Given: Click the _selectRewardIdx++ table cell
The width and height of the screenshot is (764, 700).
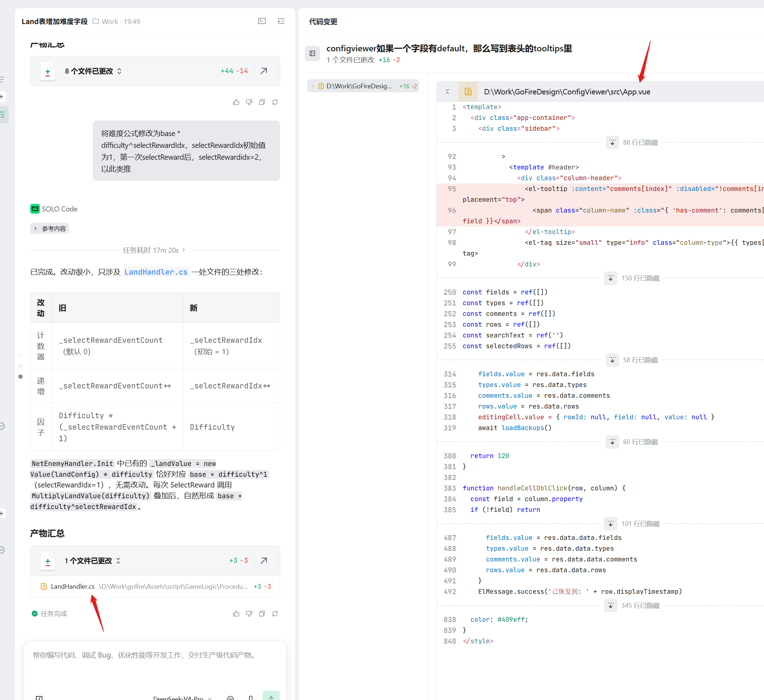Looking at the screenshot, I should 231,386.
